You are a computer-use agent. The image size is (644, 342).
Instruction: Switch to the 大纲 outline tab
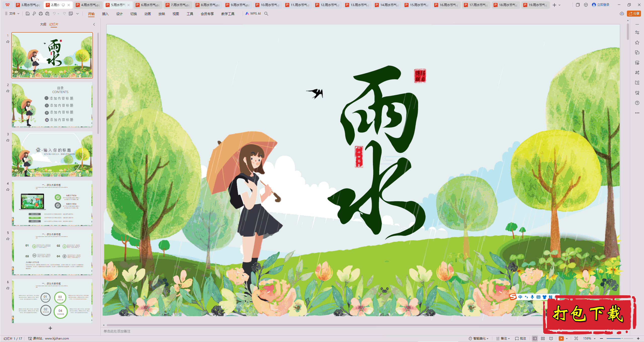(43, 24)
